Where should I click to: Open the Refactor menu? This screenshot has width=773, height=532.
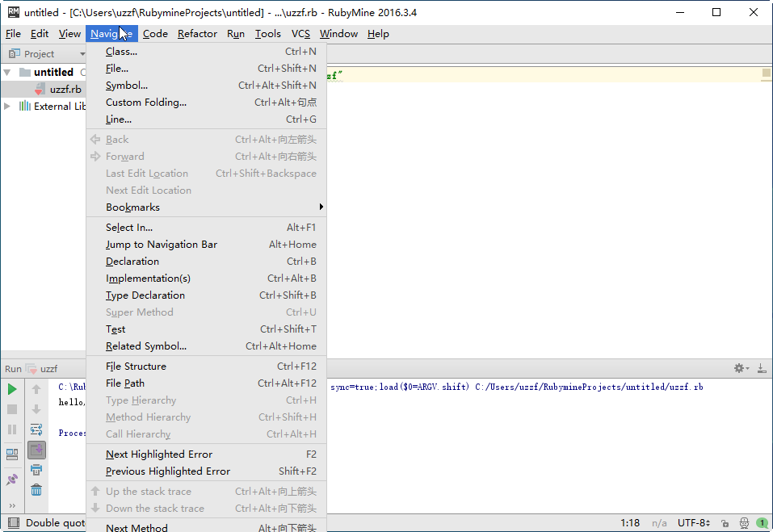tap(197, 33)
